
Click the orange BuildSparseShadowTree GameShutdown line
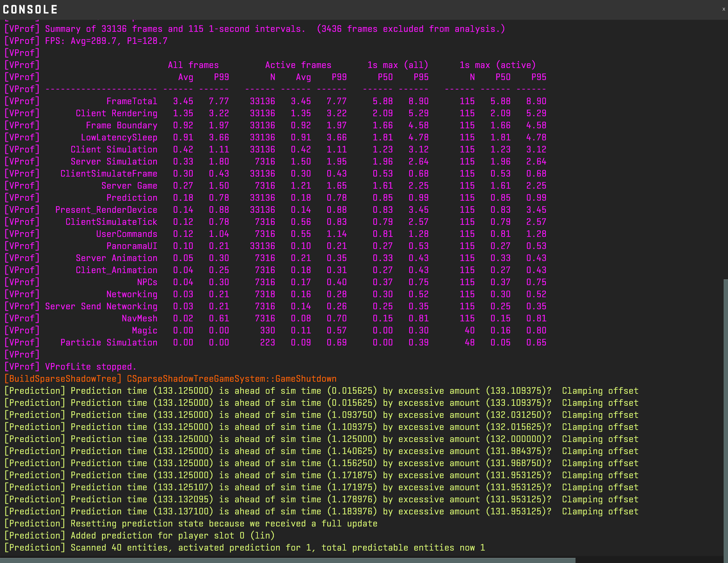click(x=170, y=379)
